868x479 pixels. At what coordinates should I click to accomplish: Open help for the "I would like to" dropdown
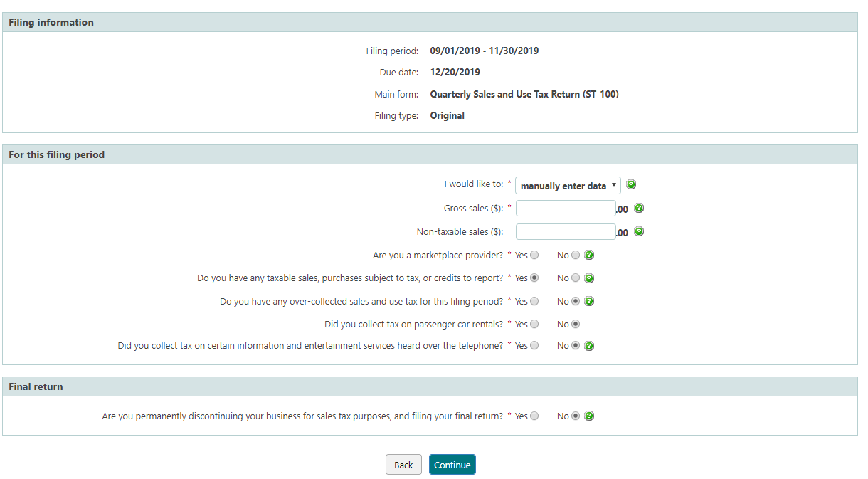point(631,185)
